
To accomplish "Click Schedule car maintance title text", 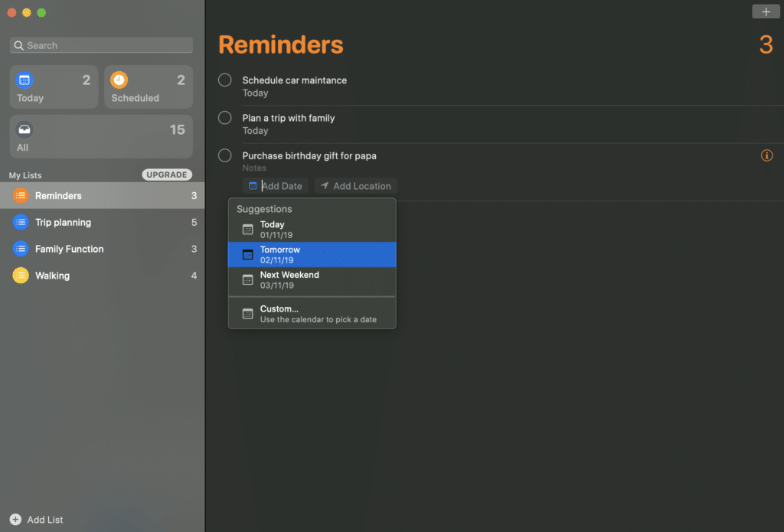I will [x=295, y=80].
